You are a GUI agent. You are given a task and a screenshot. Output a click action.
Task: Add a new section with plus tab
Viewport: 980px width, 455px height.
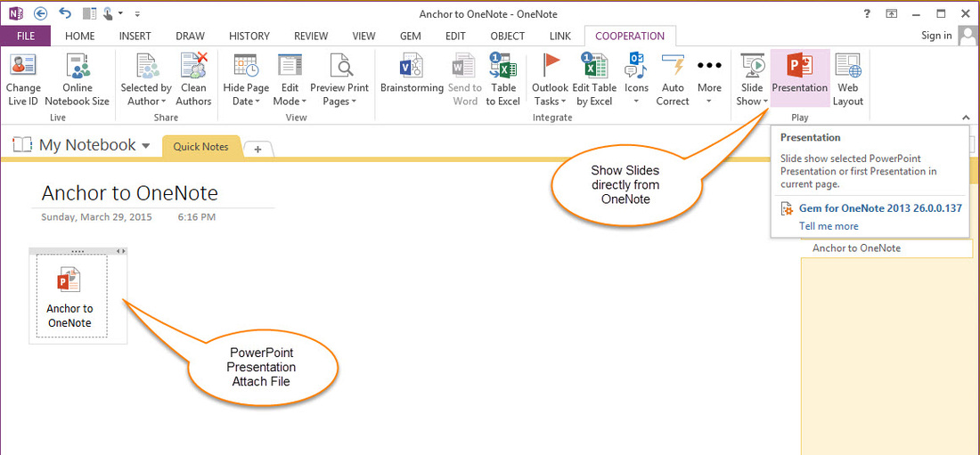click(x=258, y=149)
